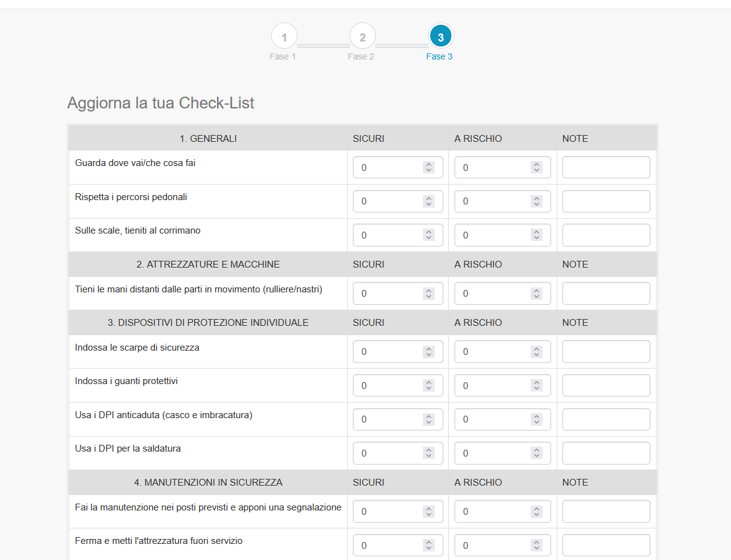The width and height of the screenshot is (731, 560).
Task: Click A Rischio spinner for 'Ferma e metti l'attrezzatura'
Action: 536,545
